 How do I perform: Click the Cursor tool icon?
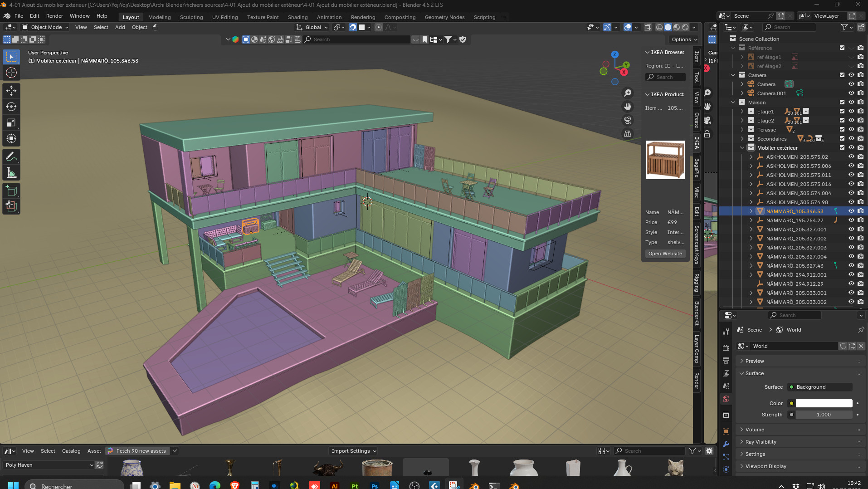tap(11, 73)
